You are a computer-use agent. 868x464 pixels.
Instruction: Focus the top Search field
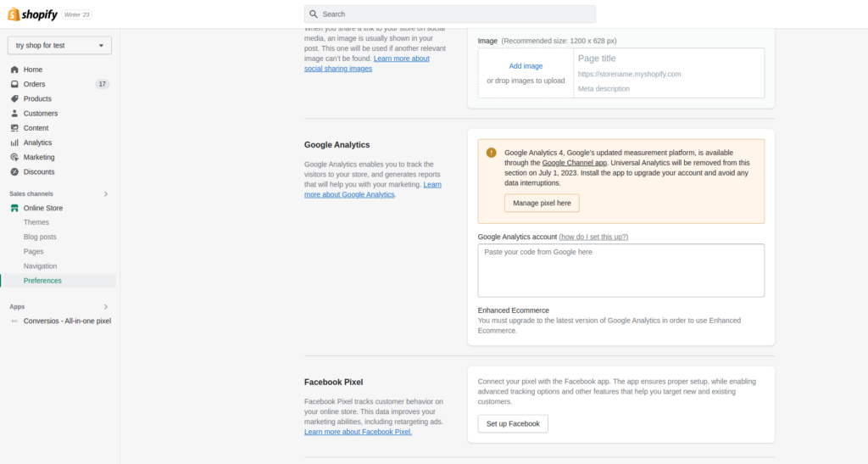pyautogui.click(x=450, y=14)
